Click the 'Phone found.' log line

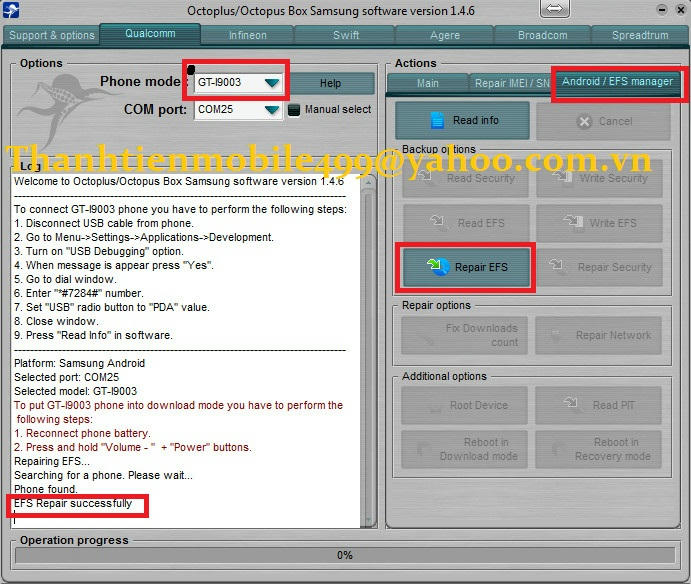46,489
